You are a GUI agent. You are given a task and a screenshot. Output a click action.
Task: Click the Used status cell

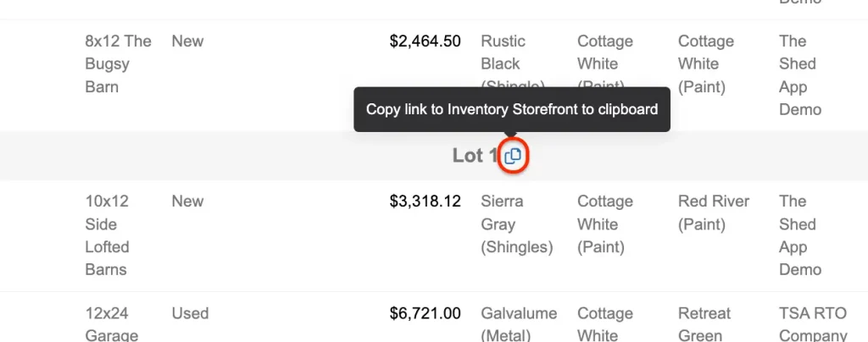(190, 313)
